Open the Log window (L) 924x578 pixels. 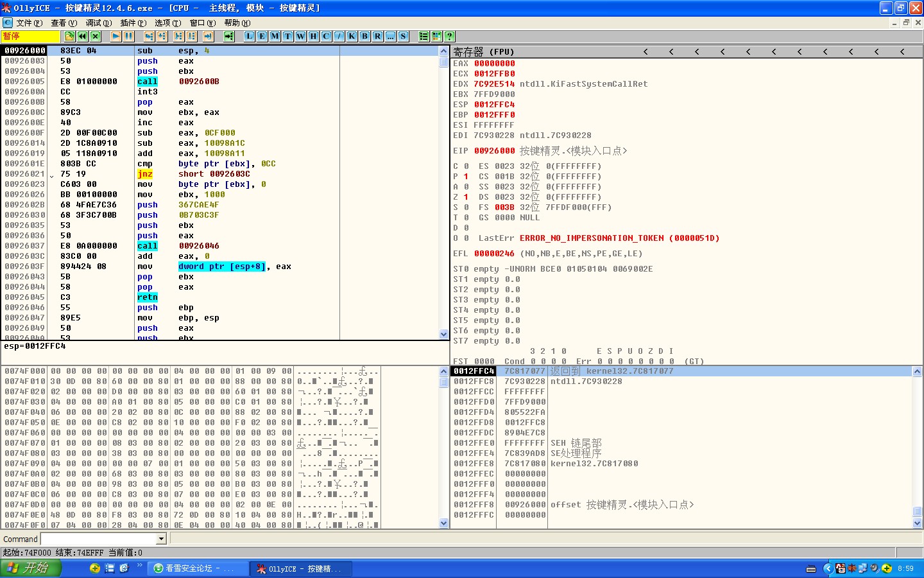point(249,37)
